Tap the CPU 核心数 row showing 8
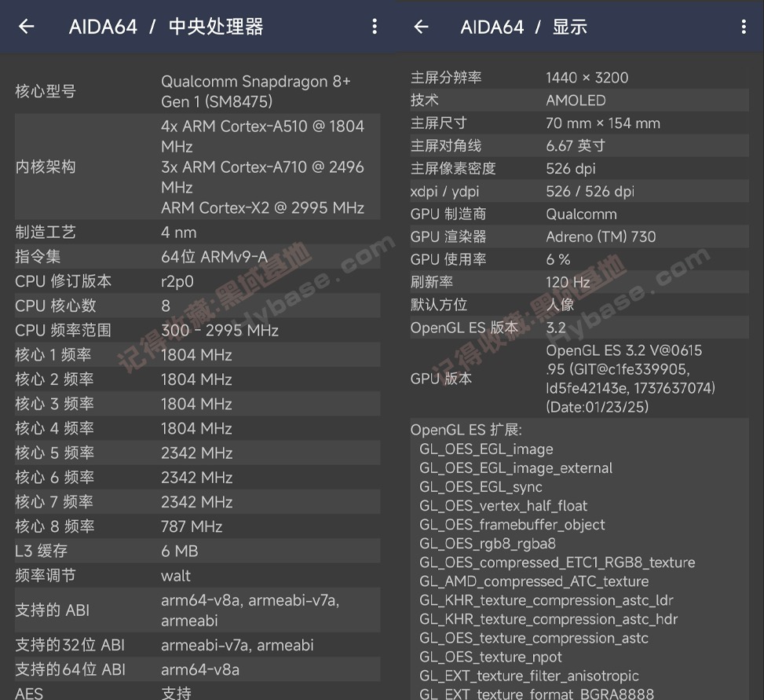The image size is (764, 700). coord(188,306)
